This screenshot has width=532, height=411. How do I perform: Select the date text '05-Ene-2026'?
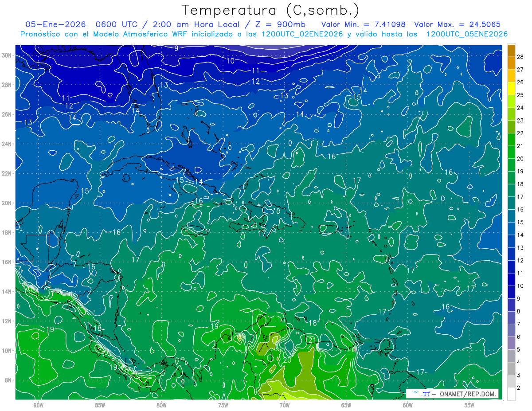coord(56,24)
